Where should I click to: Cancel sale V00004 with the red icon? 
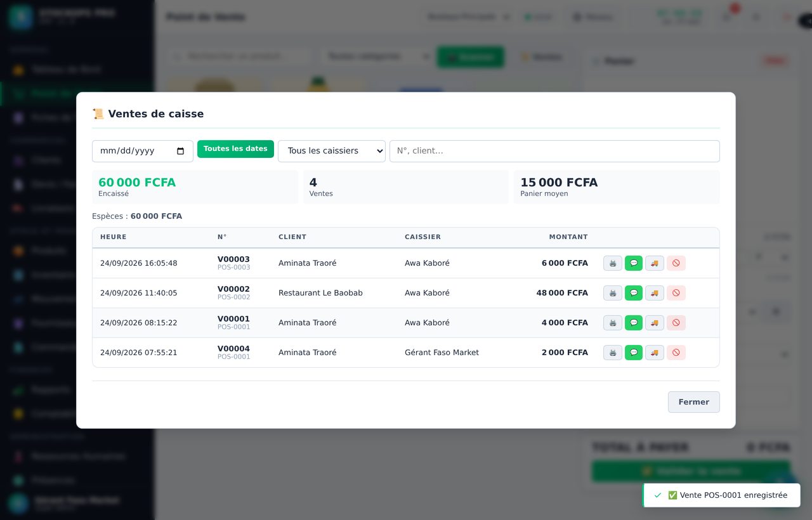point(676,353)
